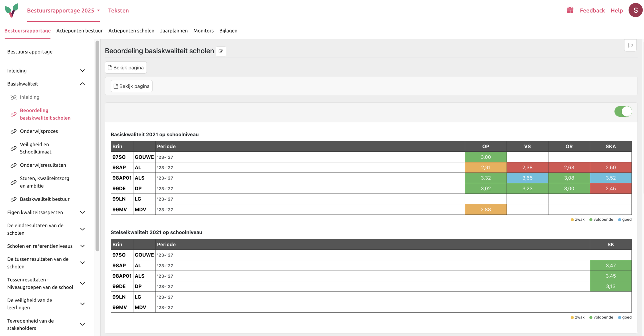This screenshot has width=644, height=336.
Task: Click the Feedback link
Action: coord(592,11)
